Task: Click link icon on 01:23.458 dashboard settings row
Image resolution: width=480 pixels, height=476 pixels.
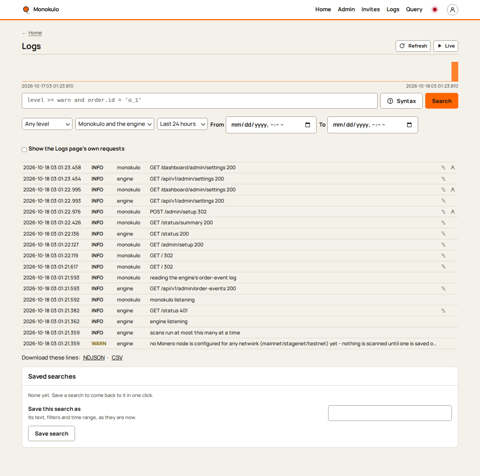Action: 443,168
